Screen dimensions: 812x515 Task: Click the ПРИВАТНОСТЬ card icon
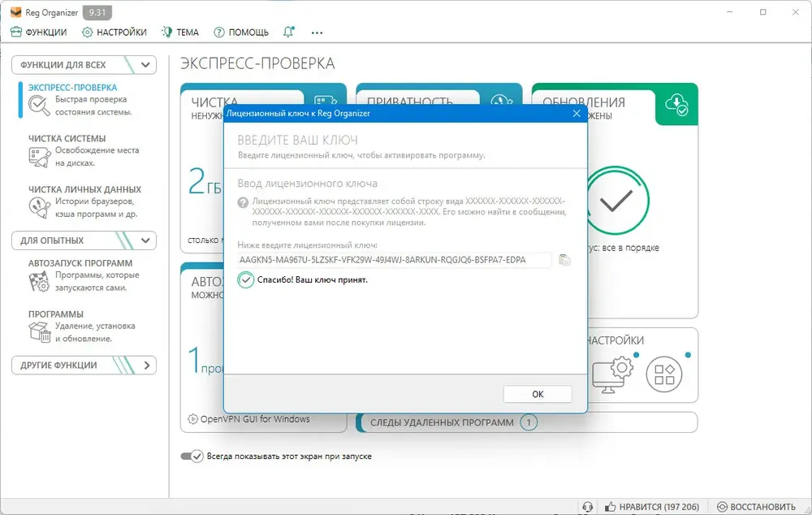501,99
